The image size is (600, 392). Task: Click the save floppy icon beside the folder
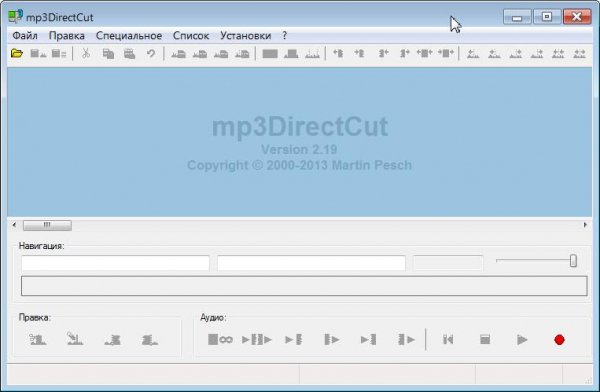38,54
